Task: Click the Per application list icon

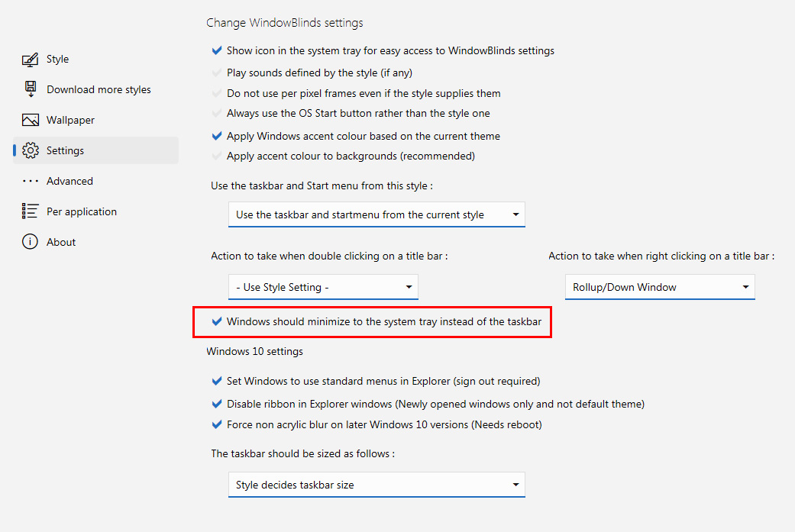Action: (31, 211)
